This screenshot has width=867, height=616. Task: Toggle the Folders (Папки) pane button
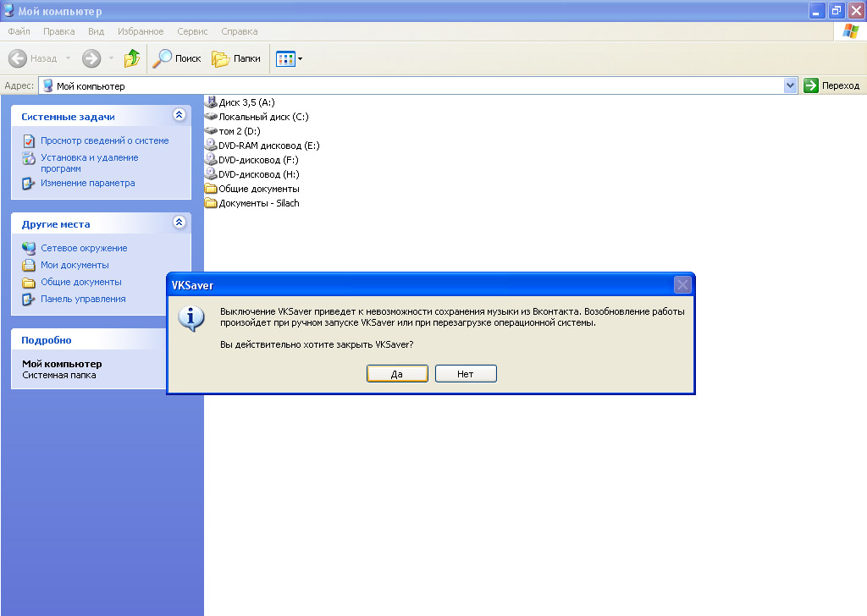click(x=236, y=58)
